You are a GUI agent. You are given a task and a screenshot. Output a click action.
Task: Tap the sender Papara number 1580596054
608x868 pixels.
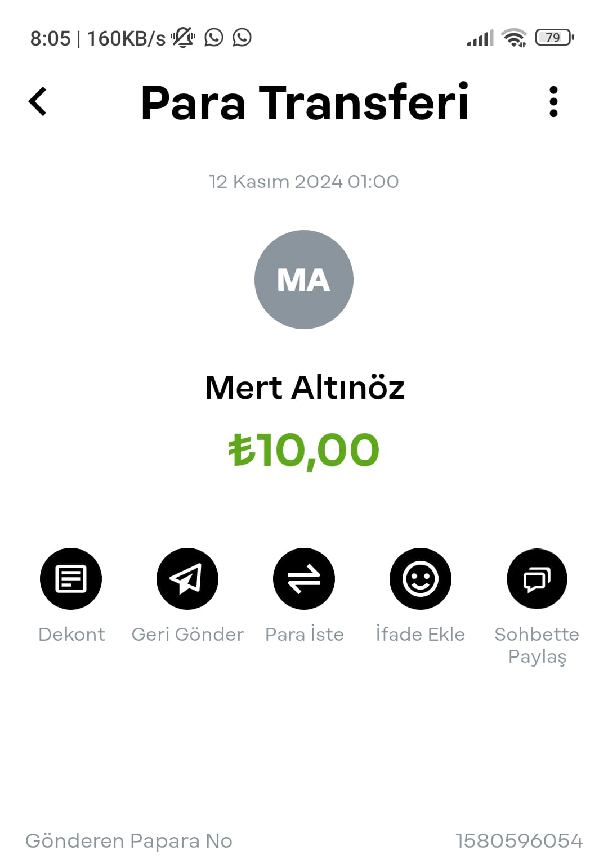tap(519, 840)
